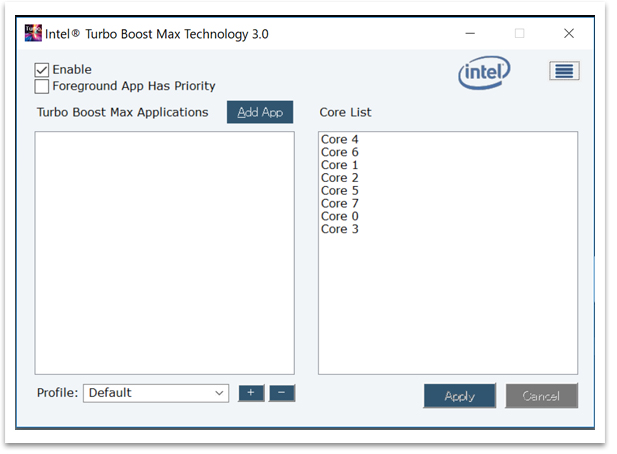Click inside Turbo Boost Max Applications list
The width and height of the screenshot is (617, 454).
164,253
